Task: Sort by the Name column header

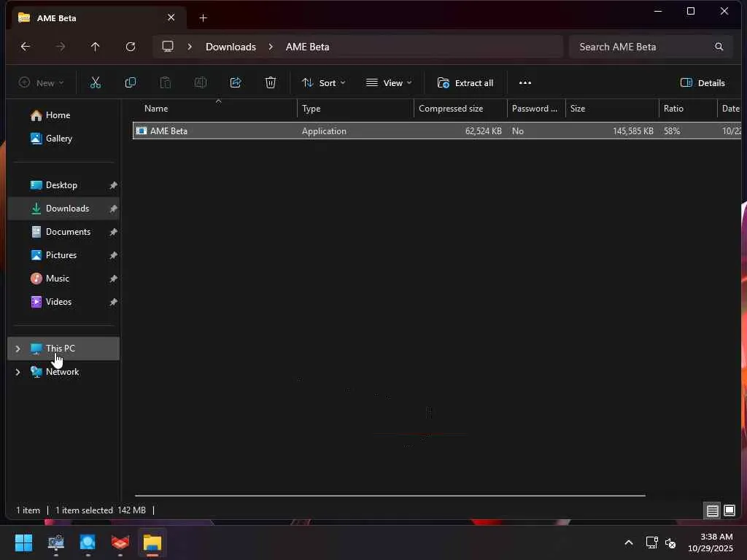Action: (x=214, y=109)
